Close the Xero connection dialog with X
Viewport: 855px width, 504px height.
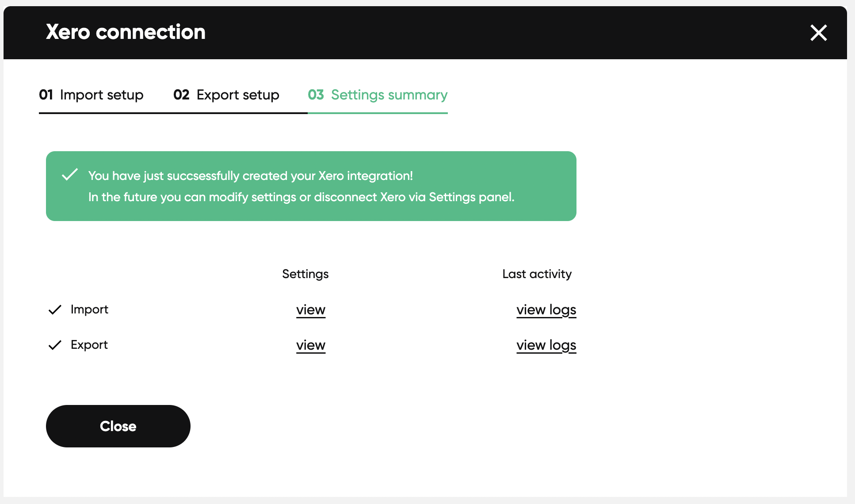point(818,33)
